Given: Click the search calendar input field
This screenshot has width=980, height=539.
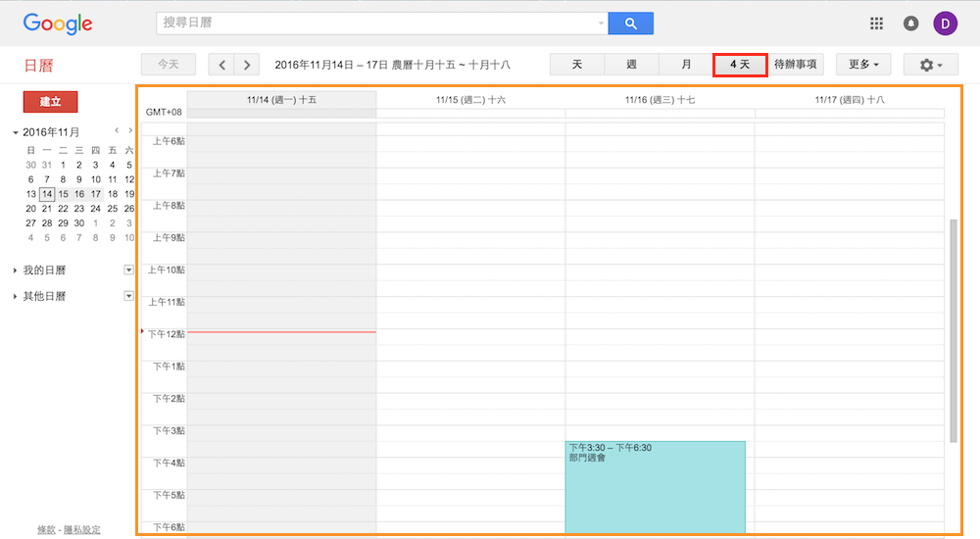Looking at the screenshot, I should pos(377,24).
